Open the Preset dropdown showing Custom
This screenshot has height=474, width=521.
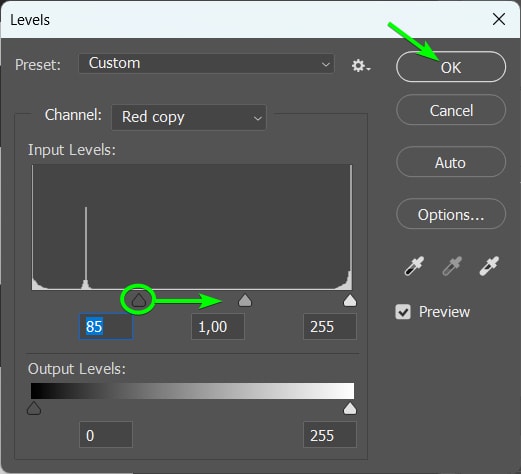(206, 63)
